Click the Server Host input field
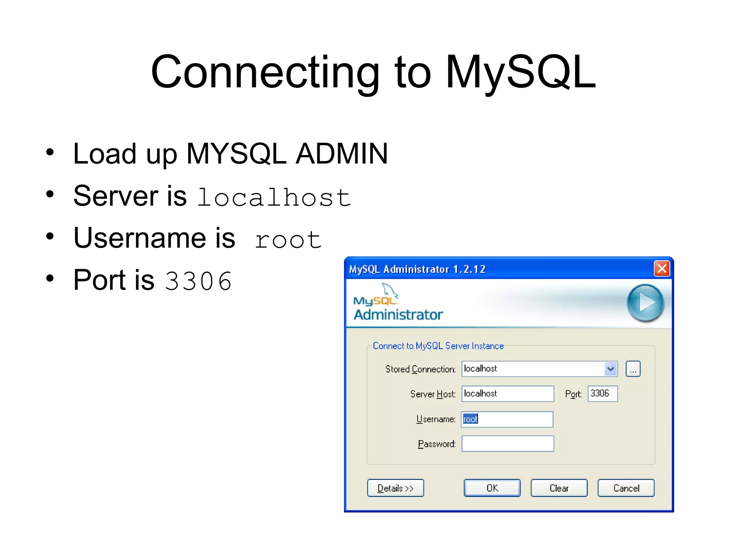 pos(508,394)
